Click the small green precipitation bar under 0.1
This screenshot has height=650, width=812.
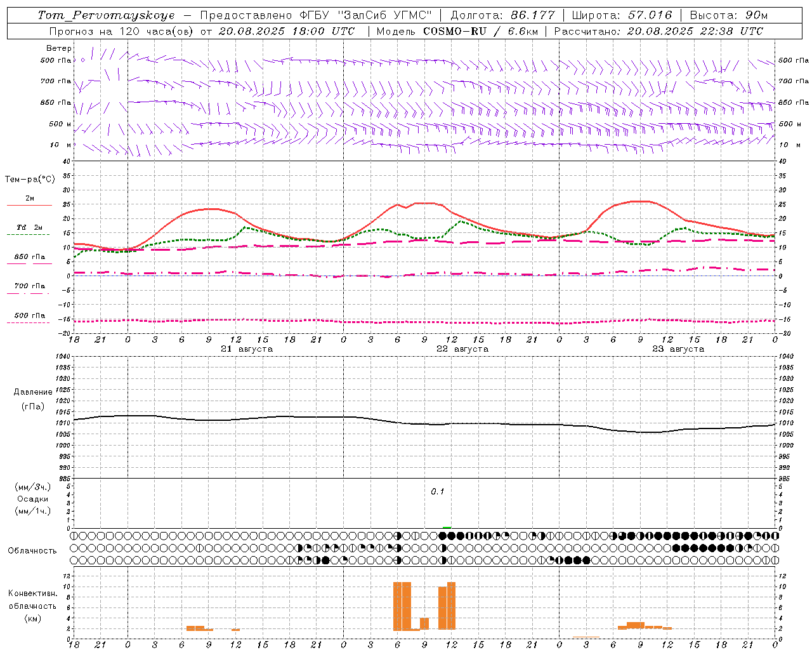pyautogui.click(x=447, y=527)
